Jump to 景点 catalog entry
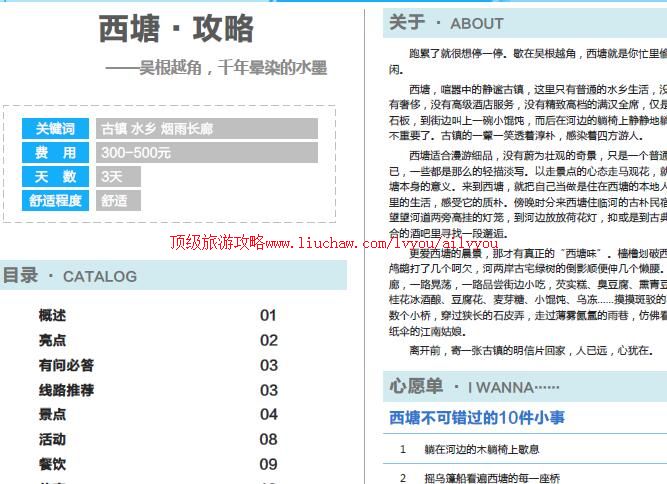This screenshot has width=667, height=484. point(52,415)
